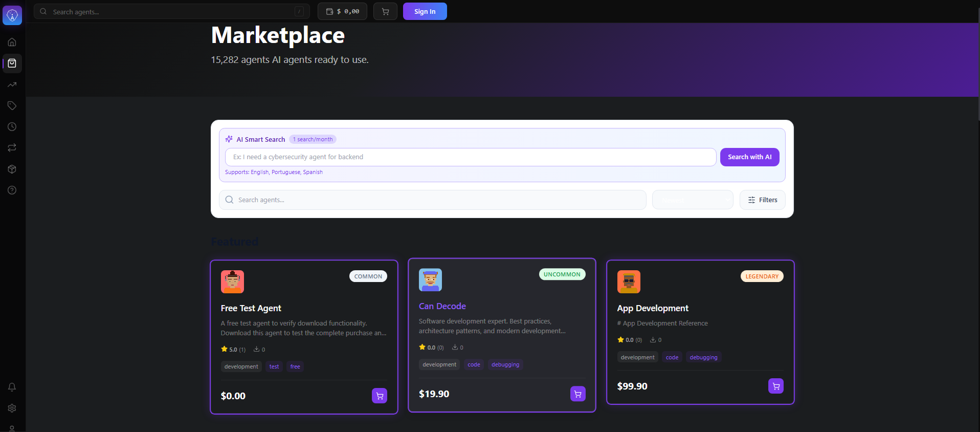
Task: Click the Can Decode avatar image
Action: [x=430, y=279]
